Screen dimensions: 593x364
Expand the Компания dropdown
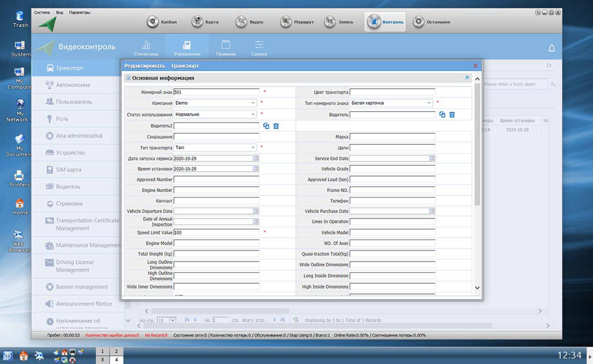(x=253, y=103)
